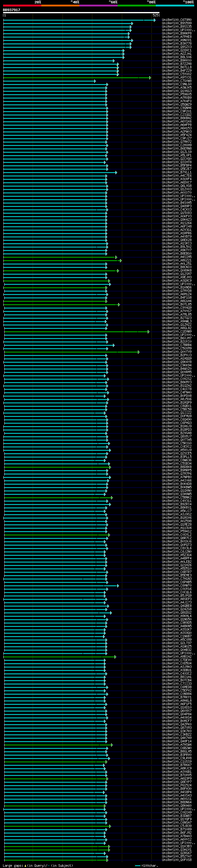Open hit UniRef100_B9SS35

[x=177, y=26]
